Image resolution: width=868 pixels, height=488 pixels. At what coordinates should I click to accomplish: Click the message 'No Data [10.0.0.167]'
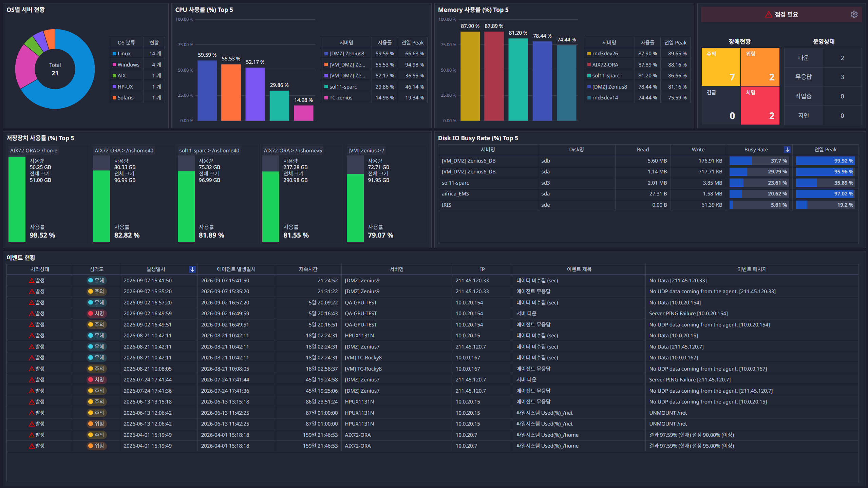673,358
